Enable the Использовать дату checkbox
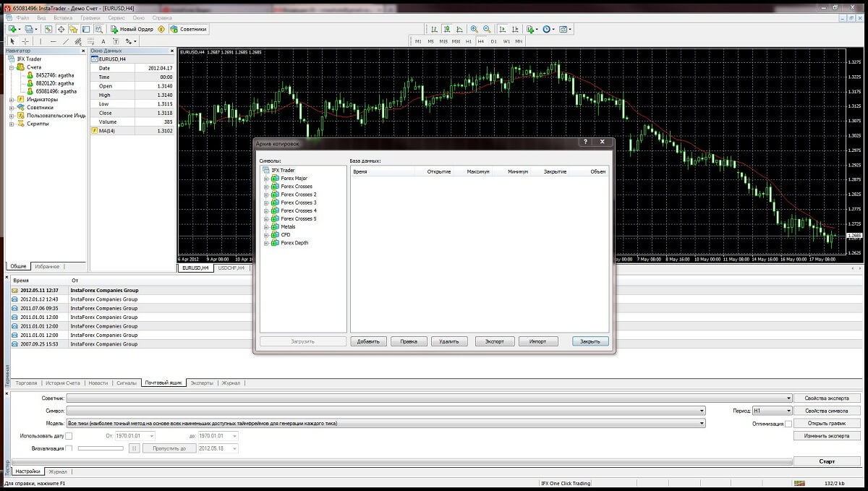 pyautogui.click(x=69, y=436)
